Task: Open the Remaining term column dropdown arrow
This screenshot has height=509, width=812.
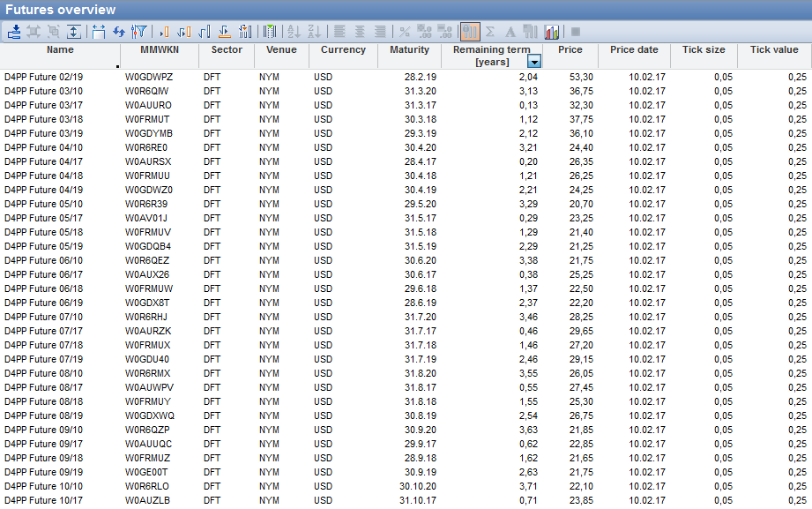Action: pyautogui.click(x=533, y=62)
